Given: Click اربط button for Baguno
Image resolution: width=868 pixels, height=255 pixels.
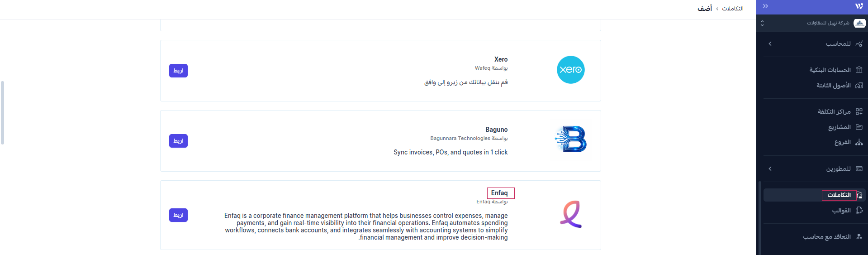Looking at the screenshot, I should pos(178,141).
